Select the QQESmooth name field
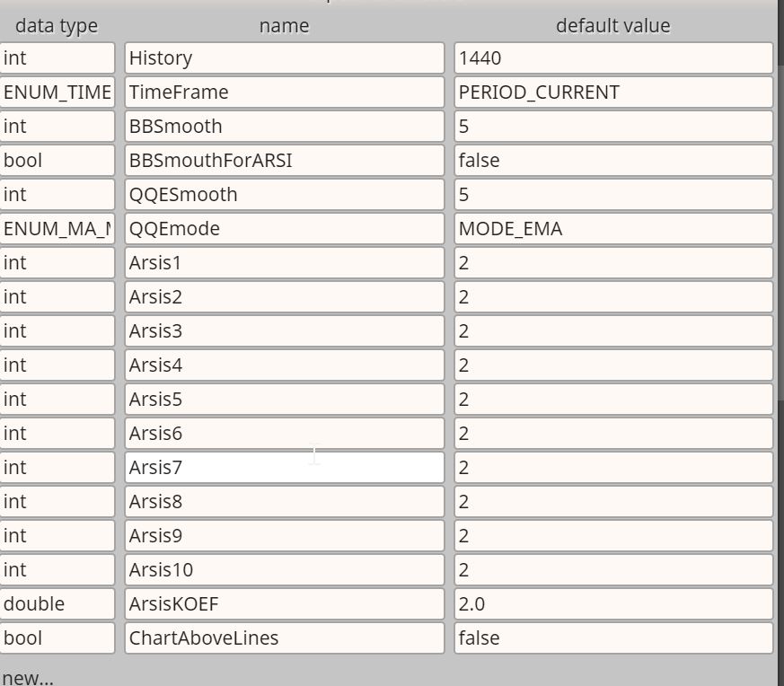Screen dimensions: 784x686 pos(284,195)
